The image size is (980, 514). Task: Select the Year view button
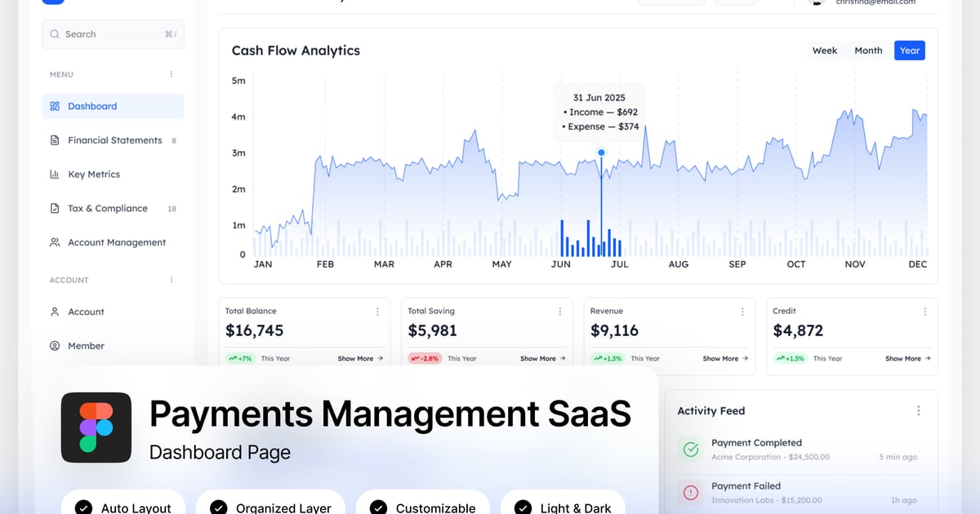point(910,50)
